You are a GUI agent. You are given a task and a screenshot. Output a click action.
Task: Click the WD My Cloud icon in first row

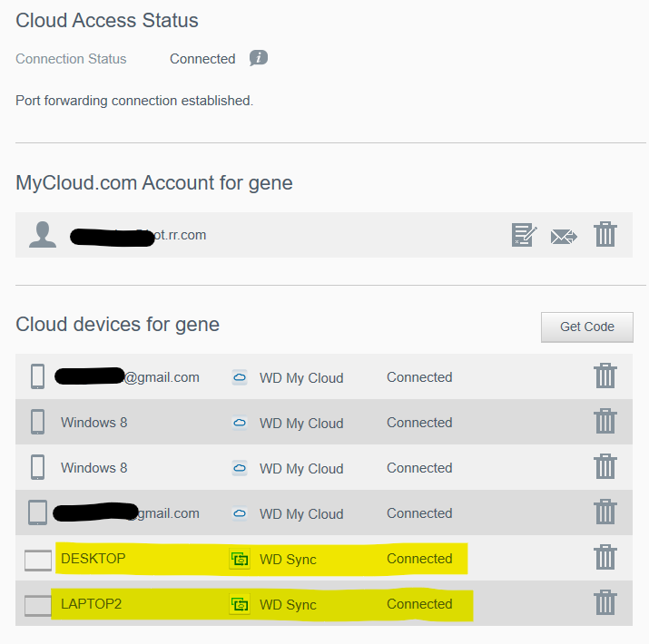[239, 377]
